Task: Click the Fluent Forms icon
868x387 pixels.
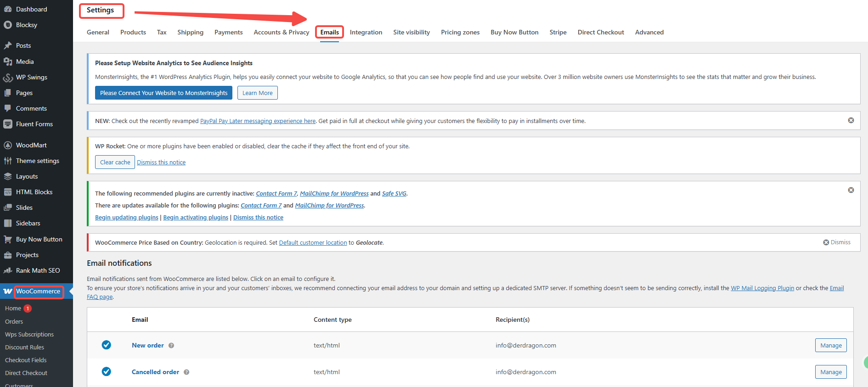Action: (8, 124)
